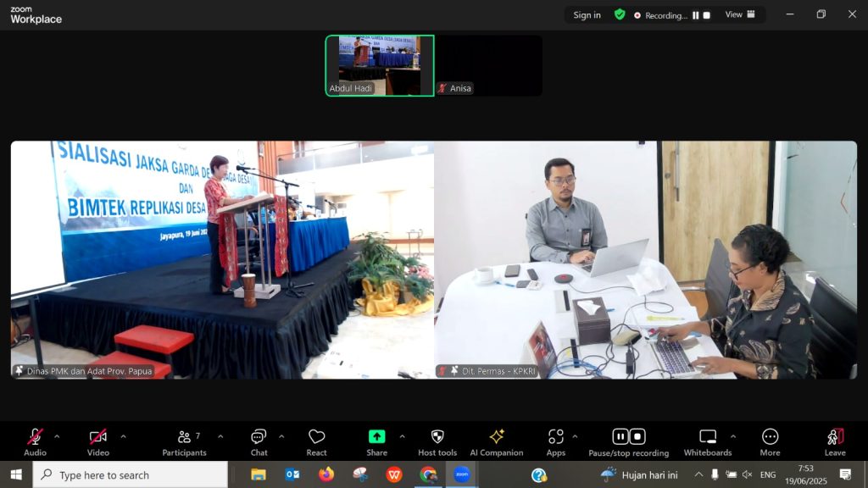Switch to Zoom taskbar icon

coord(462,474)
